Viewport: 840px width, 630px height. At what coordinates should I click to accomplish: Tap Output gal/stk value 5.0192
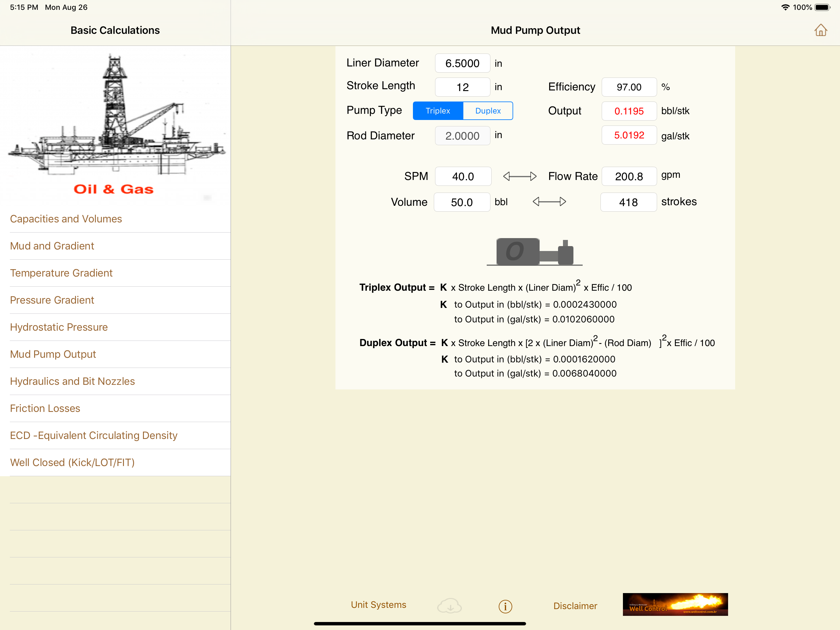click(629, 135)
